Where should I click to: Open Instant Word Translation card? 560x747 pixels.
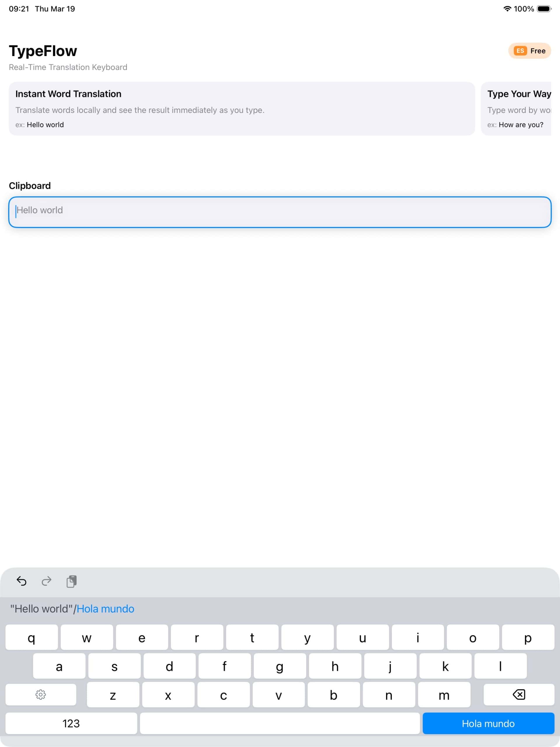(x=242, y=109)
